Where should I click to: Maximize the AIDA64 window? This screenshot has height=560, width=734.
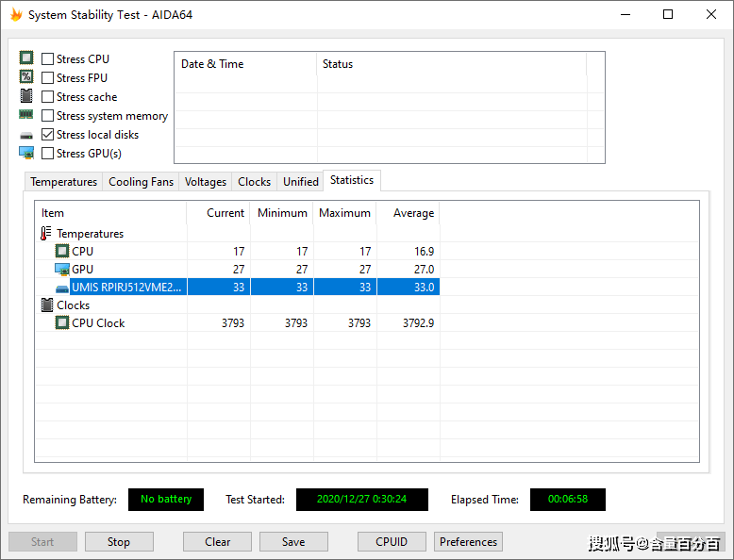[668, 14]
